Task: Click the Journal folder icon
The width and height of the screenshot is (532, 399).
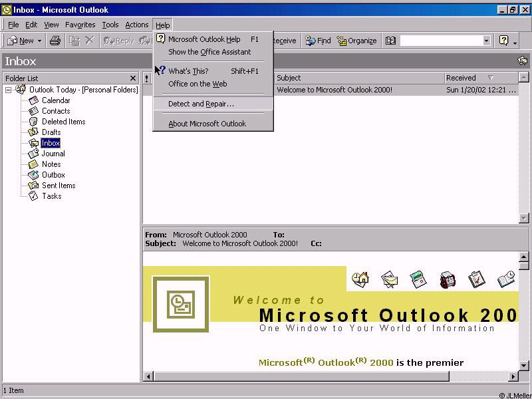Action: (x=33, y=154)
